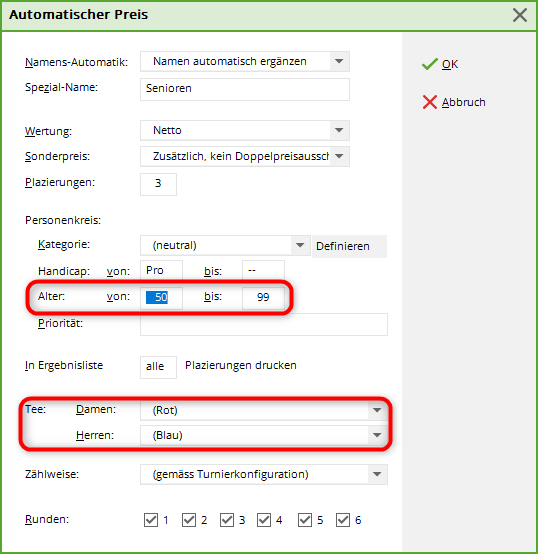Uncheck round 3 checkbox
This screenshot has width=538, height=554.
pyautogui.click(x=227, y=520)
